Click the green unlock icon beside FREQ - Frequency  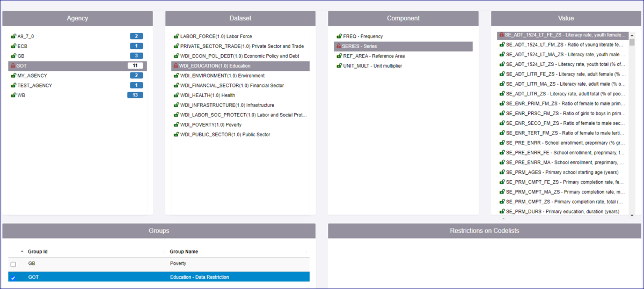pos(339,36)
